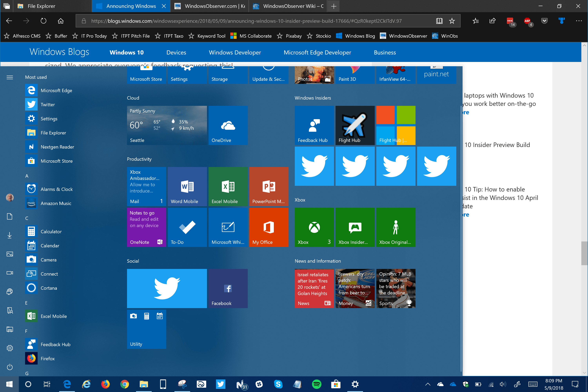Expand the Utility tile folder
Image resolution: width=588 pixels, height=392 pixels.
[x=146, y=329]
